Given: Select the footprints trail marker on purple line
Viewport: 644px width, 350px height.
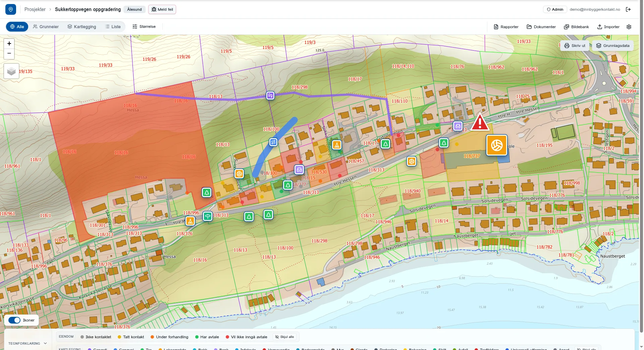Looking at the screenshot, I should click(270, 96).
